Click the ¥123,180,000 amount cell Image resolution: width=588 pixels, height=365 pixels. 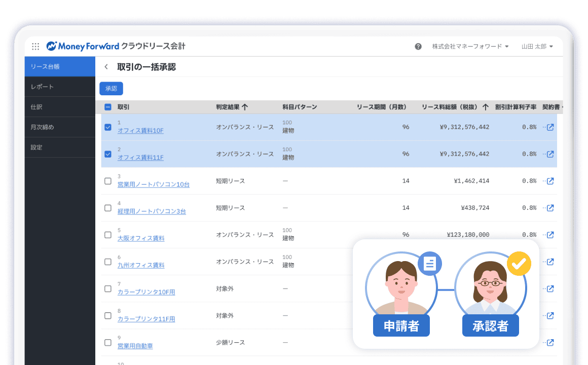point(468,235)
